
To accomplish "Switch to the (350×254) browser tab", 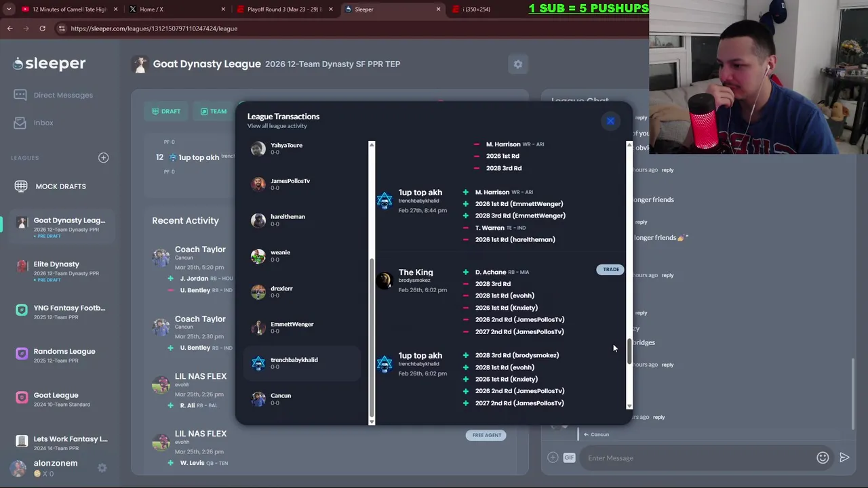I will coord(498,9).
